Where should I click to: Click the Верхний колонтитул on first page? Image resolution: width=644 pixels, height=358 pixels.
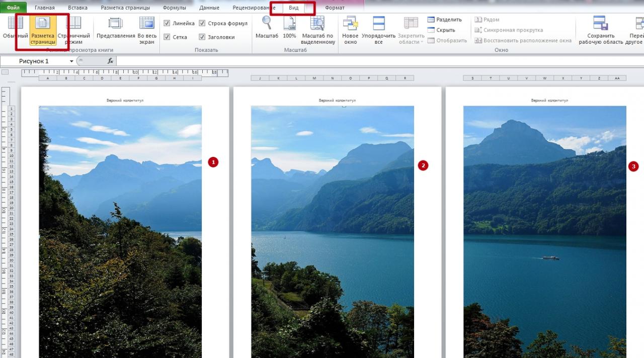125,101
